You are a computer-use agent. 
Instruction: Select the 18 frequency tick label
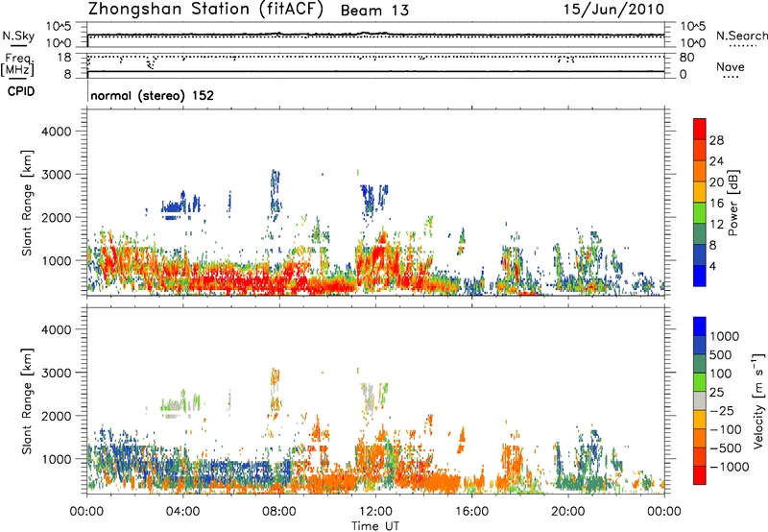pos(64,58)
